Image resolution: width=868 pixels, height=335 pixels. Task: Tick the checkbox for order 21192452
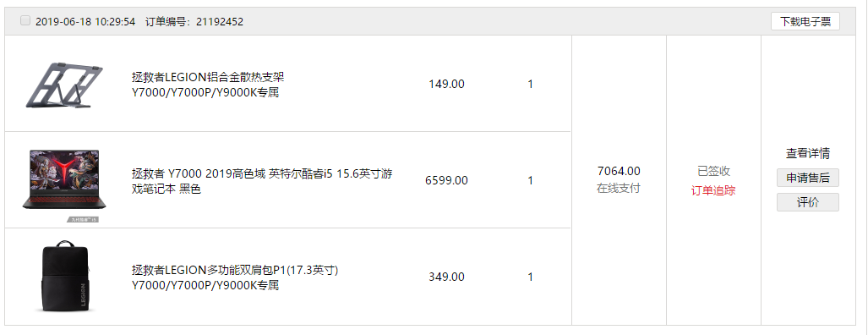click(x=25, y=20)
